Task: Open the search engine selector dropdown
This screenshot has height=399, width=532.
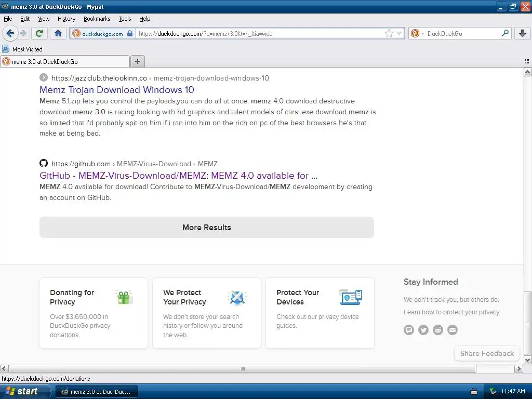Action: click(x=417, y=33)
